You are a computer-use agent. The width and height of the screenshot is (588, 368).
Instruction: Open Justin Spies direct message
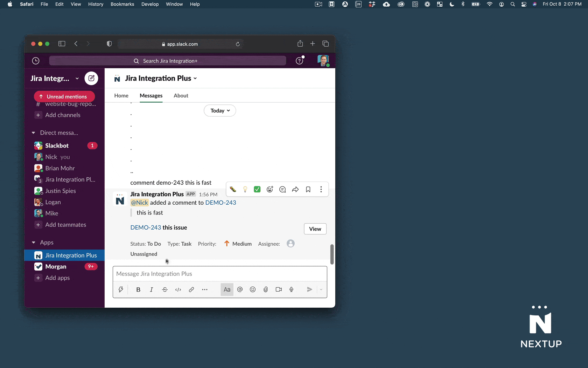point(64,191)
